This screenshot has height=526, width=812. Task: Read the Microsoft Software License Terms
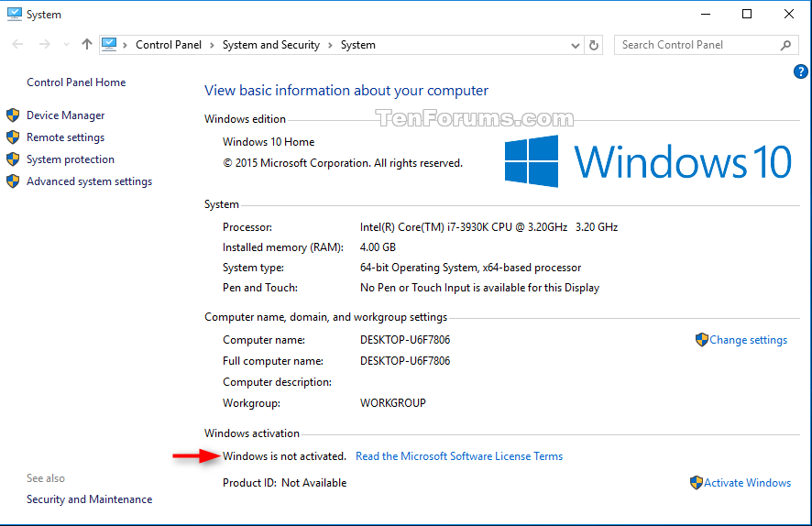[459, 456]
